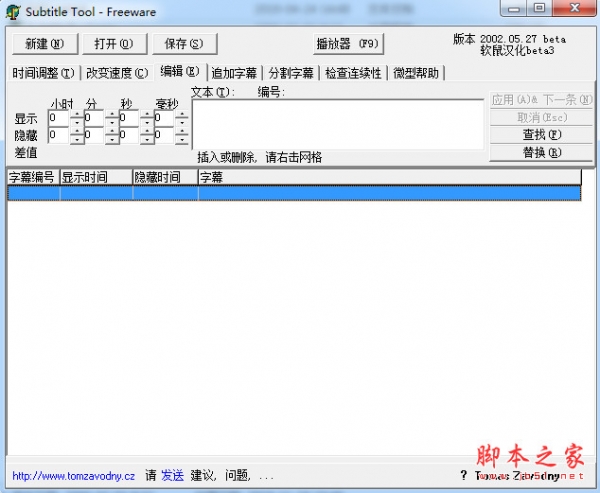Click the 替换 (R) button
This screenshot has width=600, height=493.
[x=541, y=152]
